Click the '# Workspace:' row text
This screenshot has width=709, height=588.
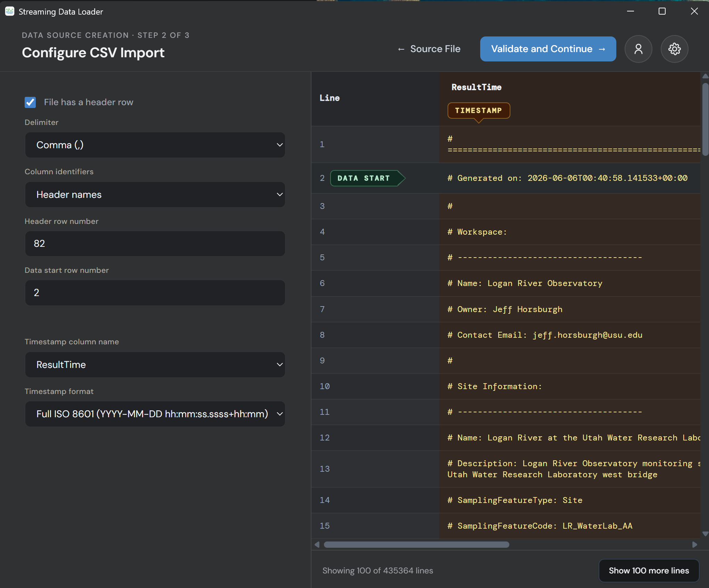point(477,232)
